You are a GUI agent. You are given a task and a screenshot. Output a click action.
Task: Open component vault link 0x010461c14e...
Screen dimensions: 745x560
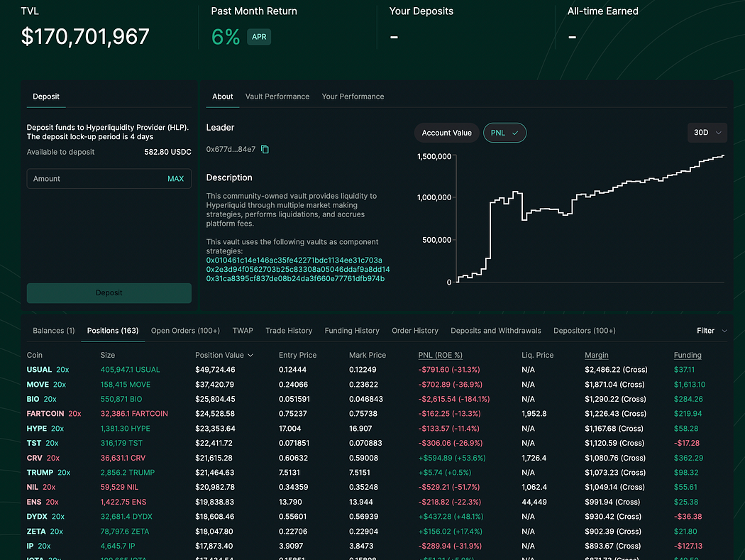pyautogui.click(x=294, y=260)
